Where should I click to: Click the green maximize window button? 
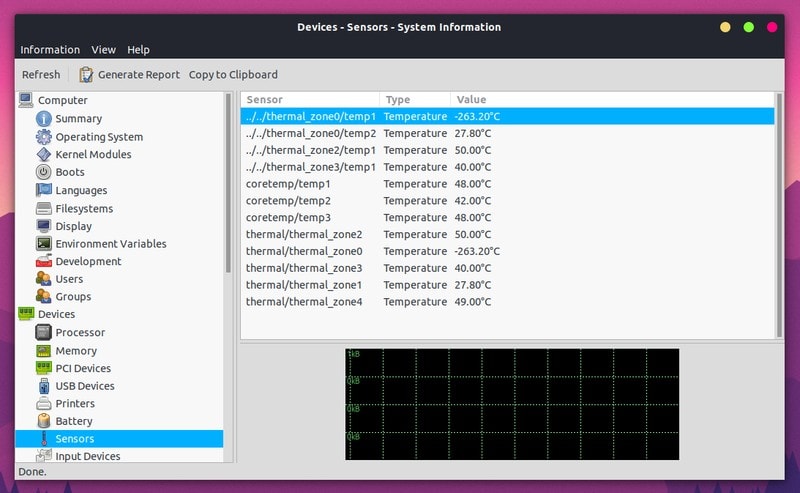(748, 27)
